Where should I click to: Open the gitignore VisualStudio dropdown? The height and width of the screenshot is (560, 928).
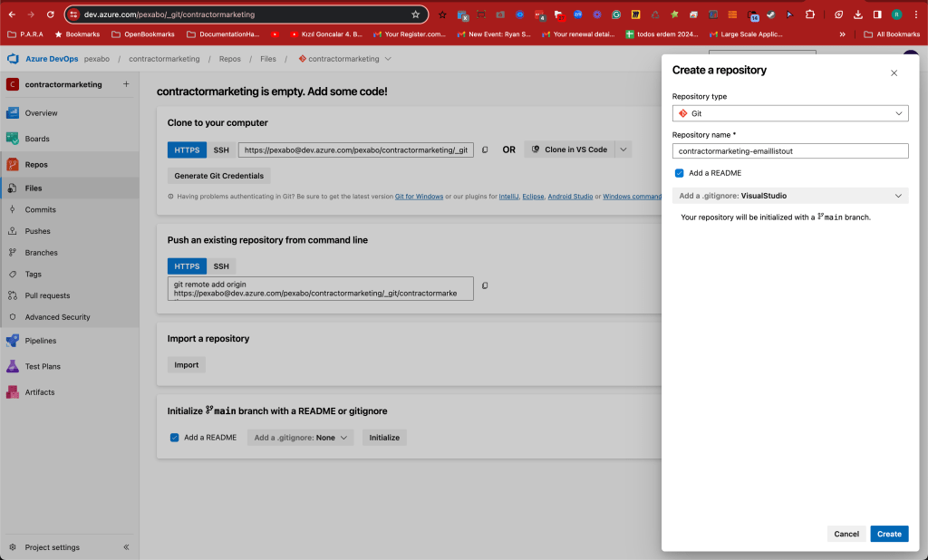pos(790,196)
